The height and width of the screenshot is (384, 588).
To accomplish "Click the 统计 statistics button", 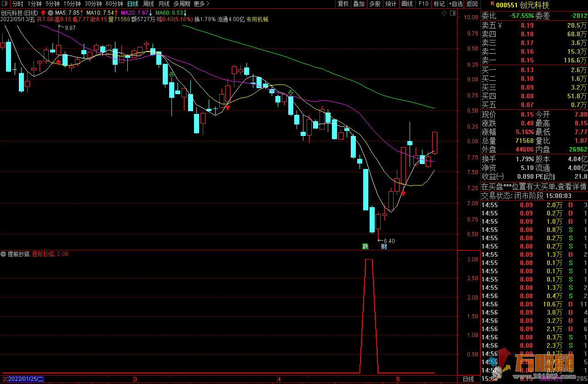I will (x=391, y=4).
